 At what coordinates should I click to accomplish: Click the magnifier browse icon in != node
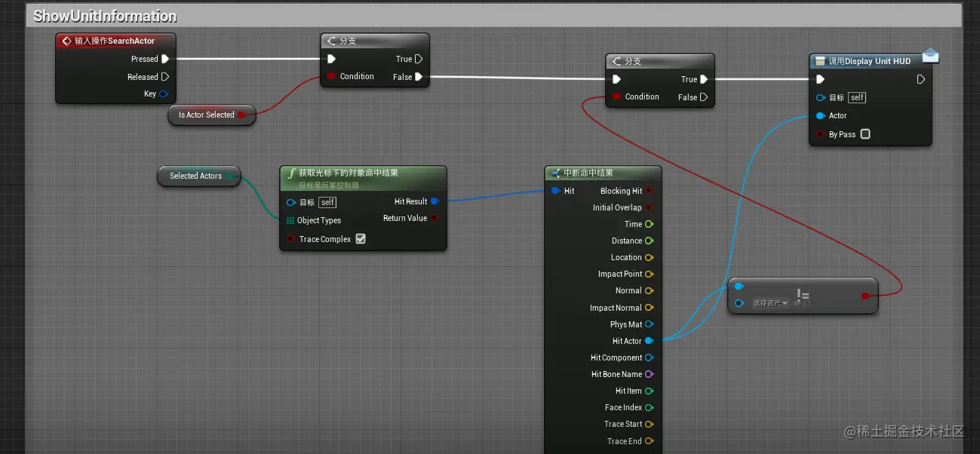pyautogui.click(x=806, y=303)
